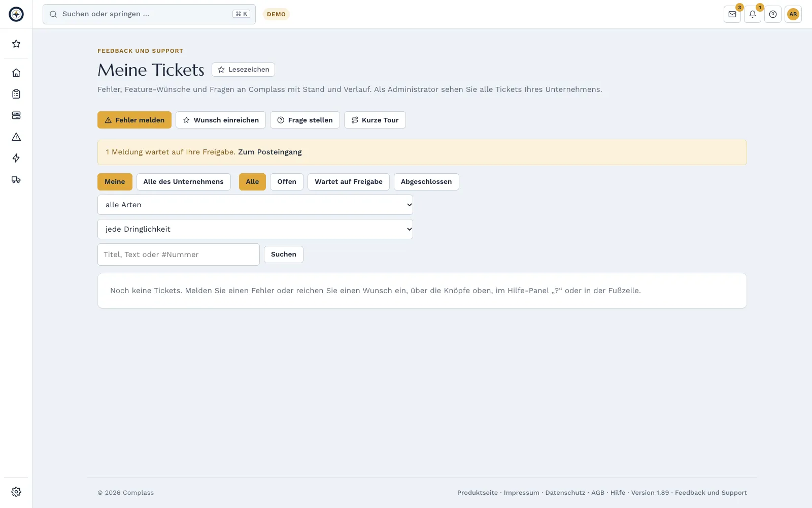This screenshot has width=812, height=508.
Task: Select the Offen status filter
Action: (287, 182)
